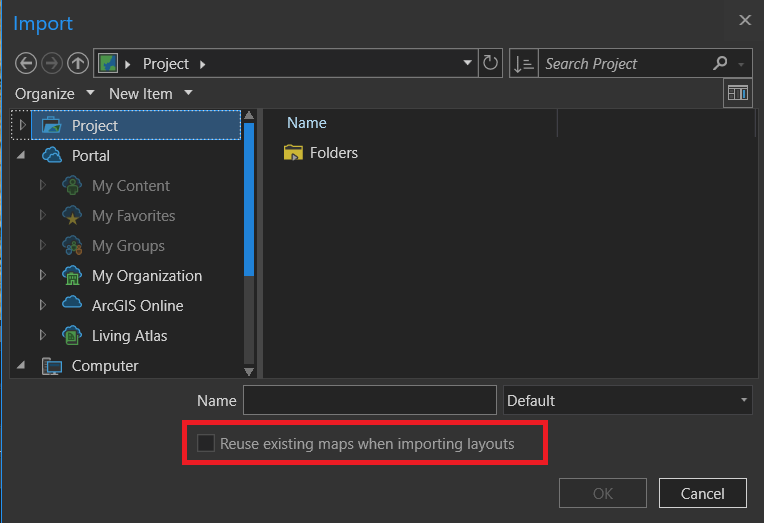Select the ArcGIS Online cloud icon
The height and width of the screenshot is (523, 764).
tap(72, 305)
